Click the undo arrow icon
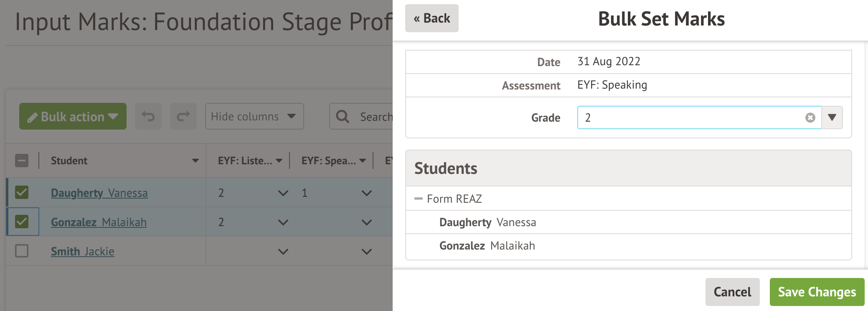The height and width of the screenshot is (311, 868). tap(148, 116)
